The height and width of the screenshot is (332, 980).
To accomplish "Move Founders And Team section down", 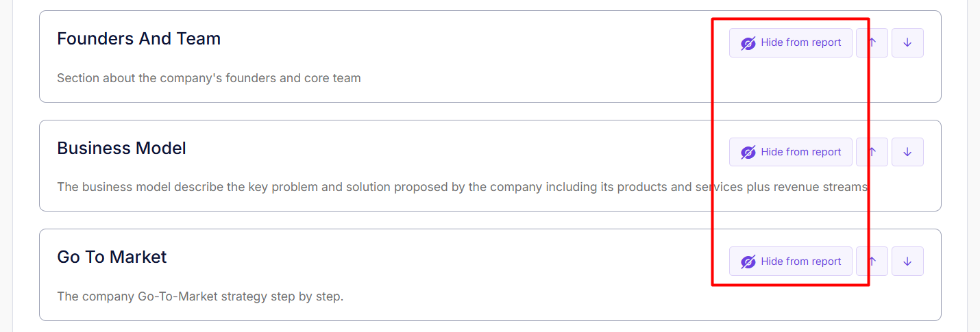I will [x=907, y=42].
